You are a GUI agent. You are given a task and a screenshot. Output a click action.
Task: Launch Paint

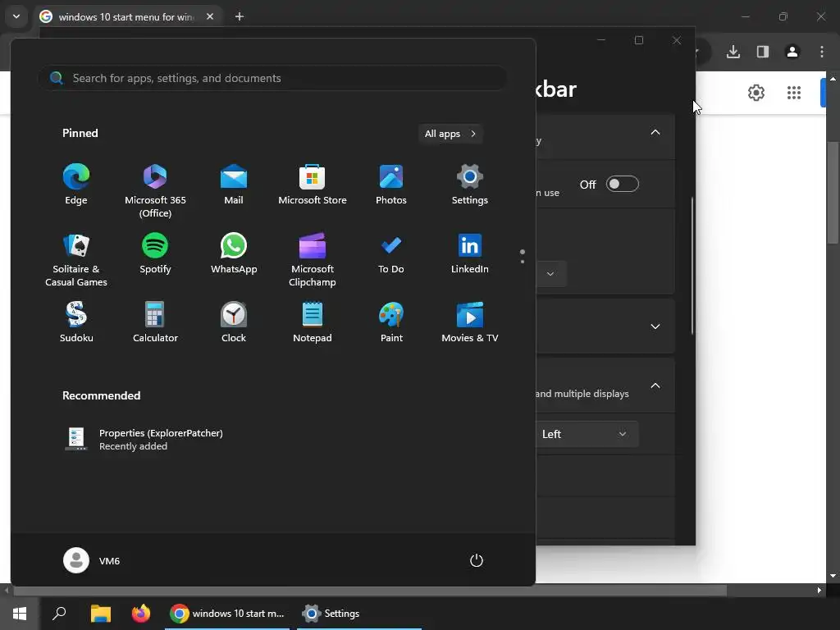(x=391, y=322)
